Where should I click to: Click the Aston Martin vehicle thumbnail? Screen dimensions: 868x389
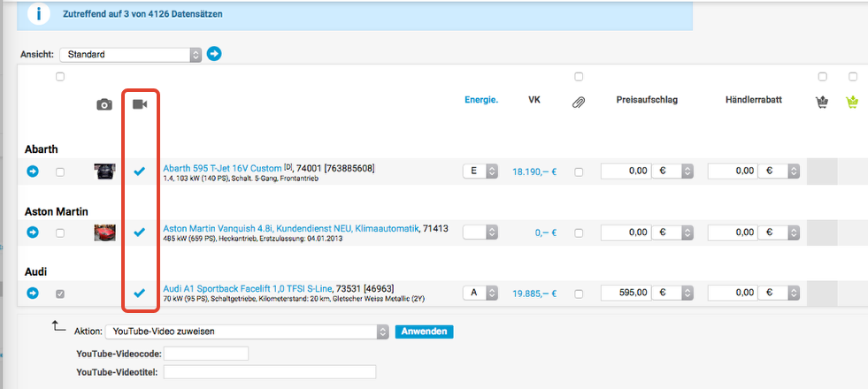pos(104,233)
